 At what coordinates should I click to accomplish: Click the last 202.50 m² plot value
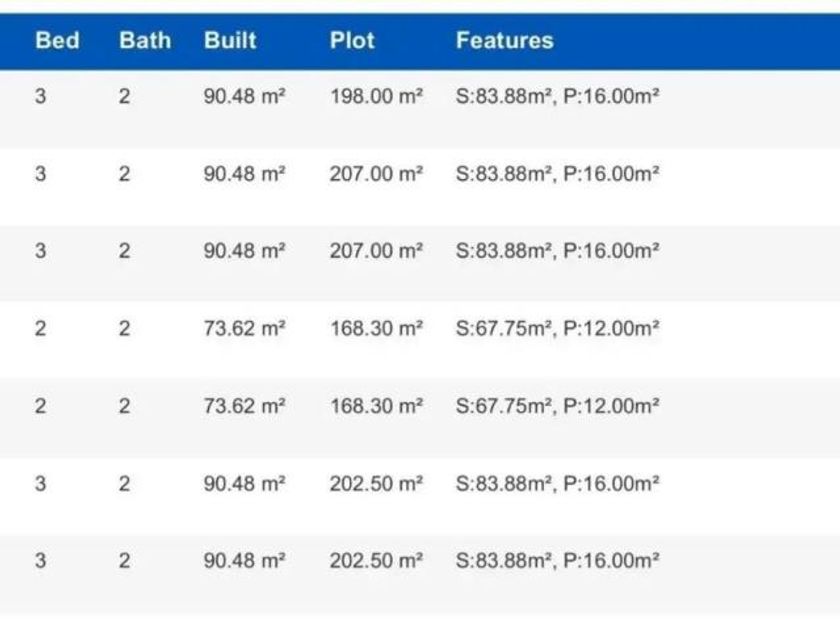(376, 561)
